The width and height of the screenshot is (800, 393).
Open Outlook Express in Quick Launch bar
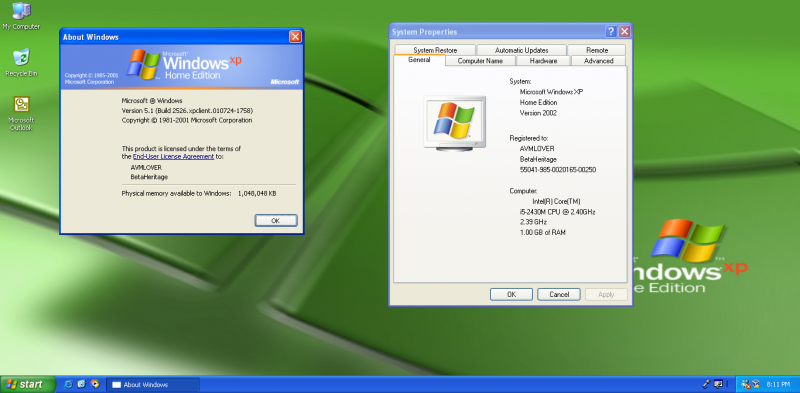82,384
